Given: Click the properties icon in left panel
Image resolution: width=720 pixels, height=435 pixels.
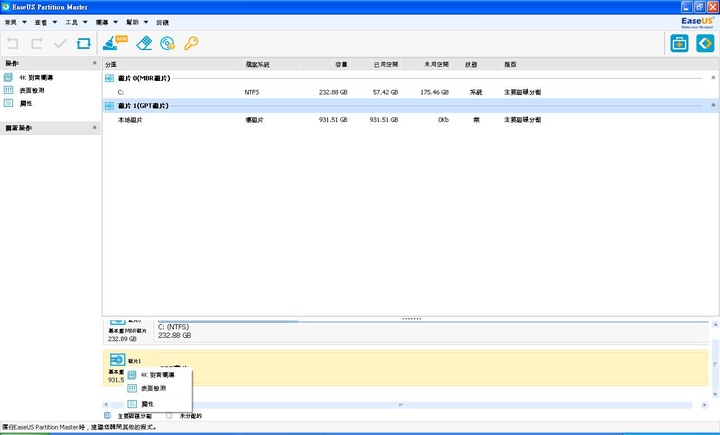Looking at the screenshot, I should tap(8, 103).
